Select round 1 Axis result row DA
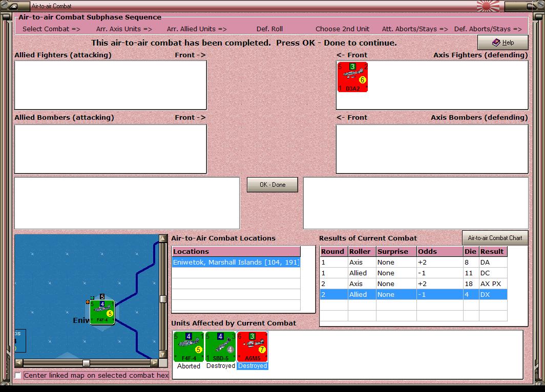The image size is (545, 392). coord(413,262)
